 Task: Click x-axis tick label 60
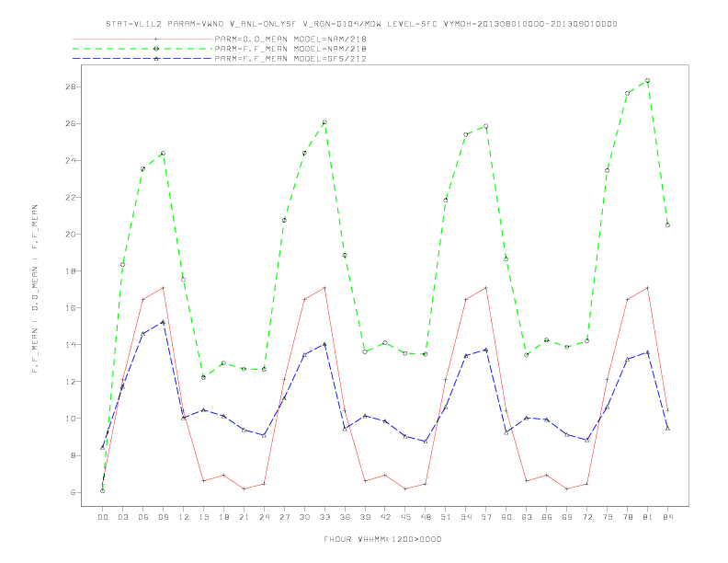coord(506,517)
